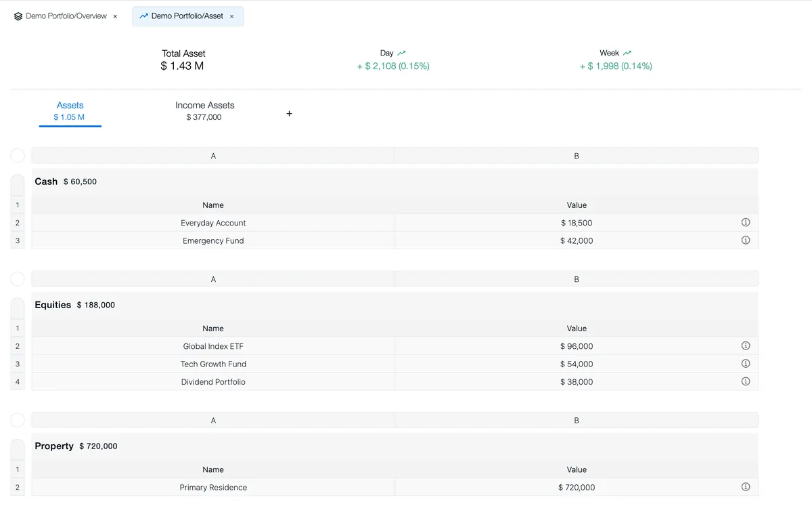The height and width of the screenshot is (508, 812).
Task: Click the Week change + $ 1,998 (0.14%)
Action: 616,66
